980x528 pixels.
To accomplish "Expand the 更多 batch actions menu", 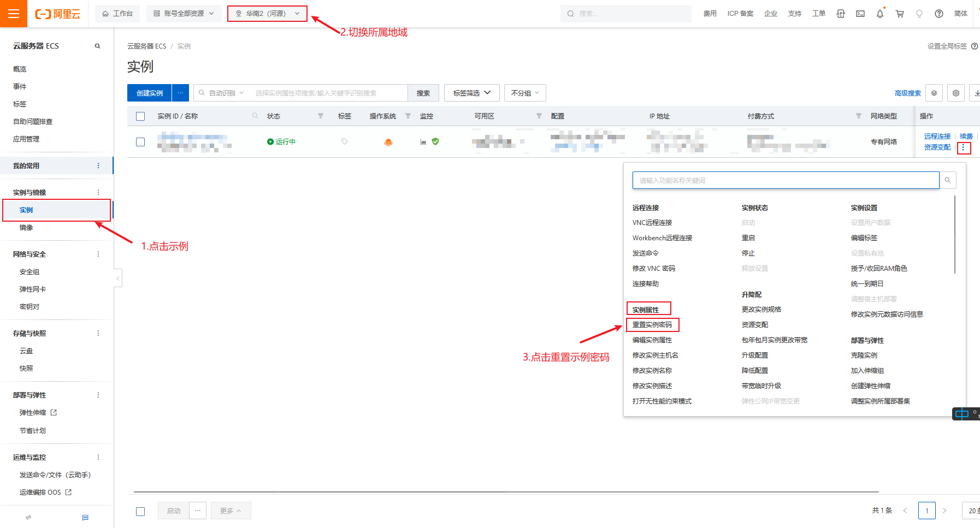I will pos(231,511).
